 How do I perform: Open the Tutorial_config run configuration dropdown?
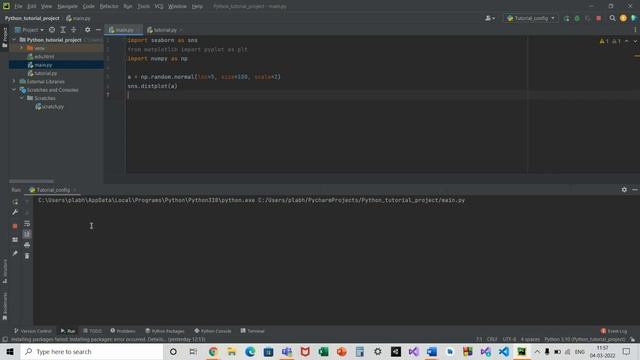531,18
